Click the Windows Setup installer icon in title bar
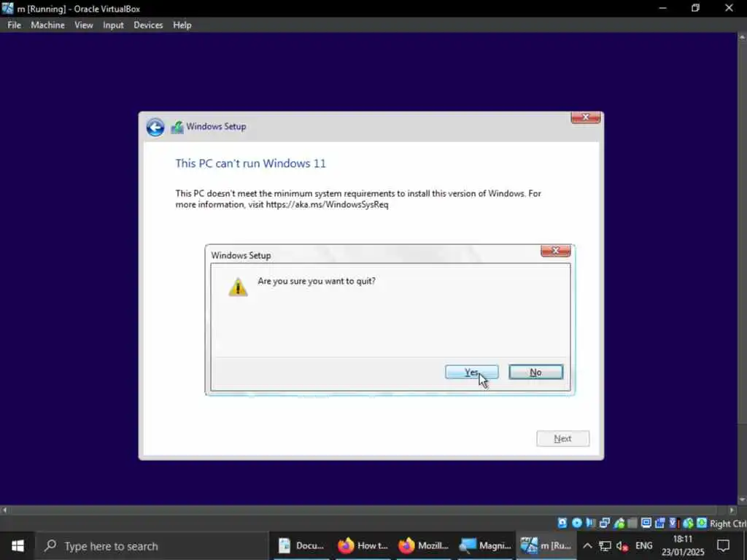This screenshot has width=747, height=560. tap(177, 127)
